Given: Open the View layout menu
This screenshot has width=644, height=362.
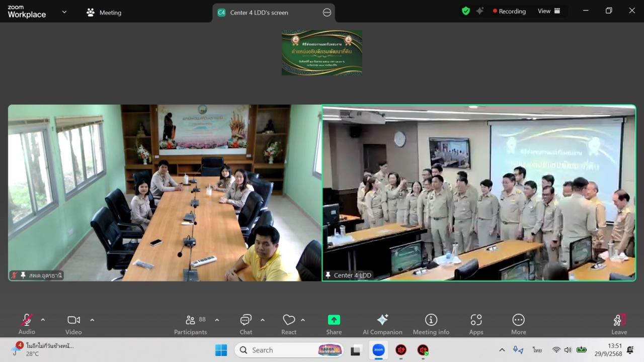Looking at the screenshot, I should point(548,11).
